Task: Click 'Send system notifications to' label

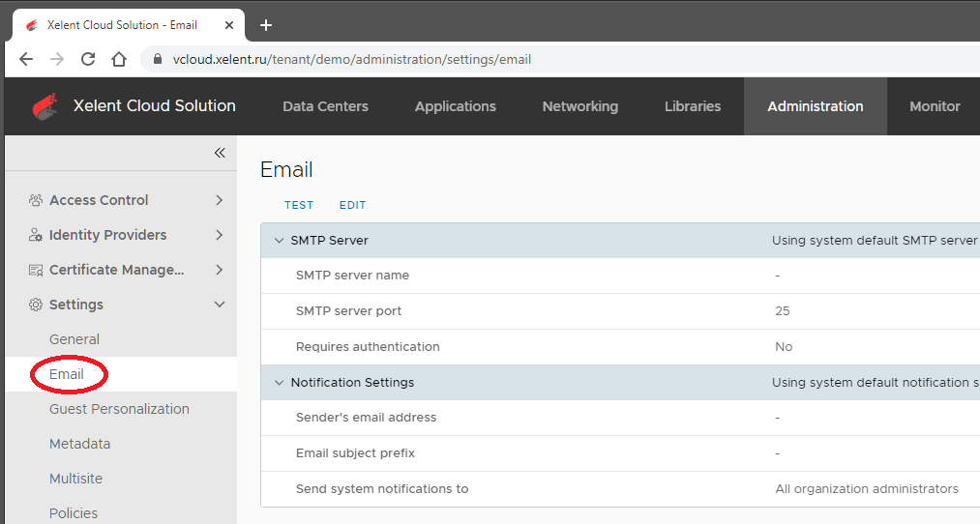Action: [382, 488]
